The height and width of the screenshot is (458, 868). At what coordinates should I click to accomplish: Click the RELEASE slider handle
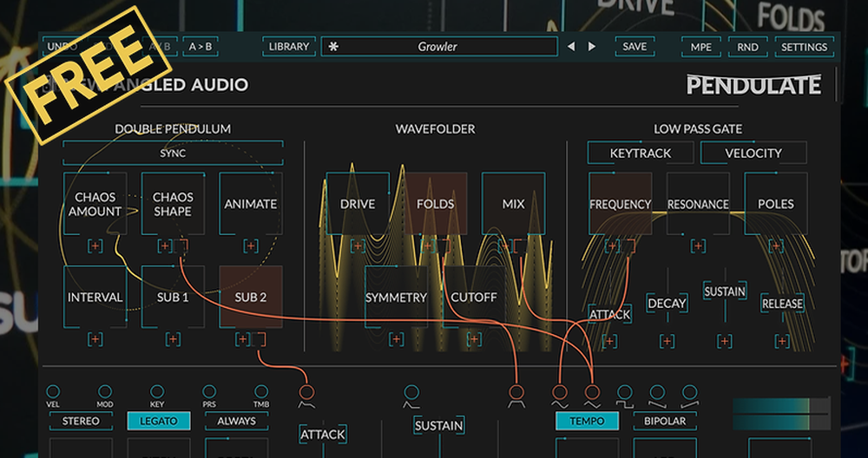click(x=782, y=303)
